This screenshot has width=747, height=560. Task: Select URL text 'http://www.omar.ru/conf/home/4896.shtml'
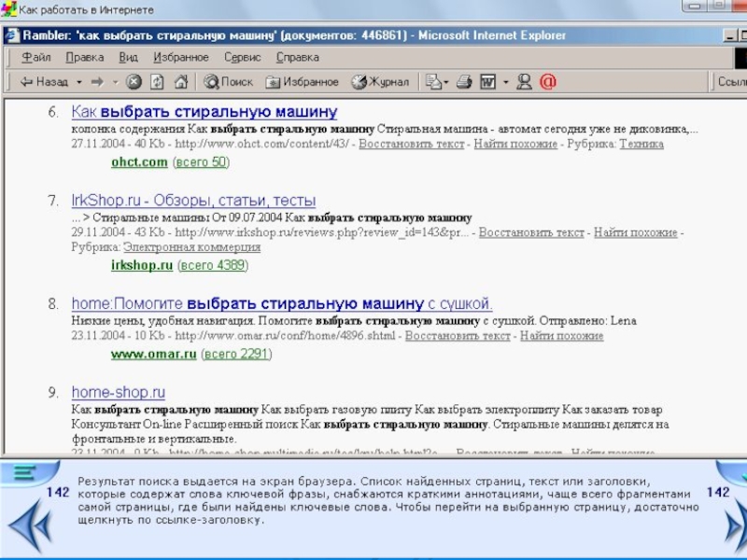point(285,336)
